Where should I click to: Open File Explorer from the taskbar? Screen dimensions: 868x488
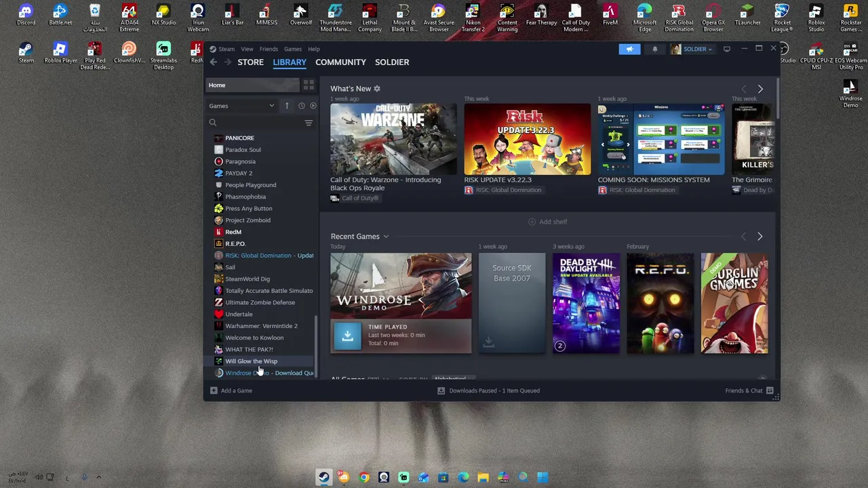pos(483,477)
